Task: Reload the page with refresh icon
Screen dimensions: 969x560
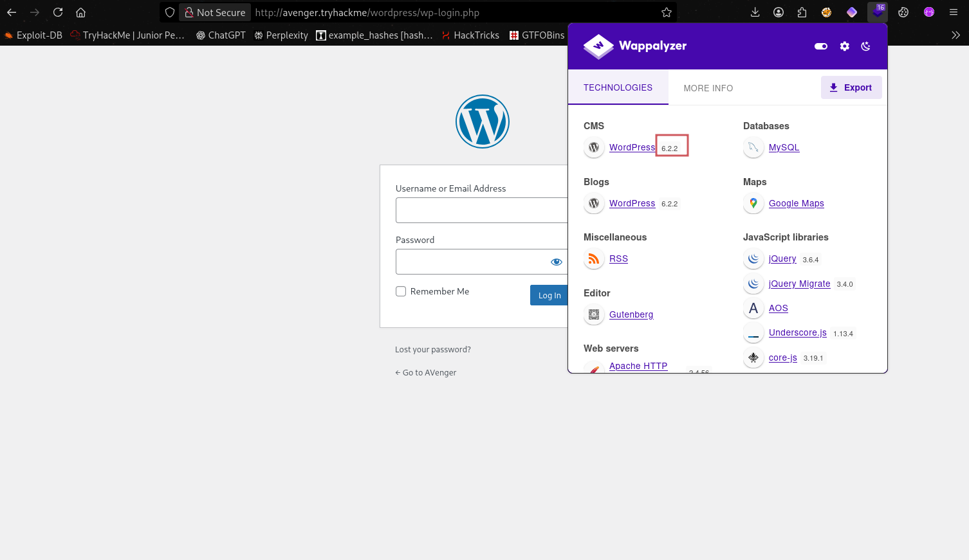Action: click(x=58, y=12)
